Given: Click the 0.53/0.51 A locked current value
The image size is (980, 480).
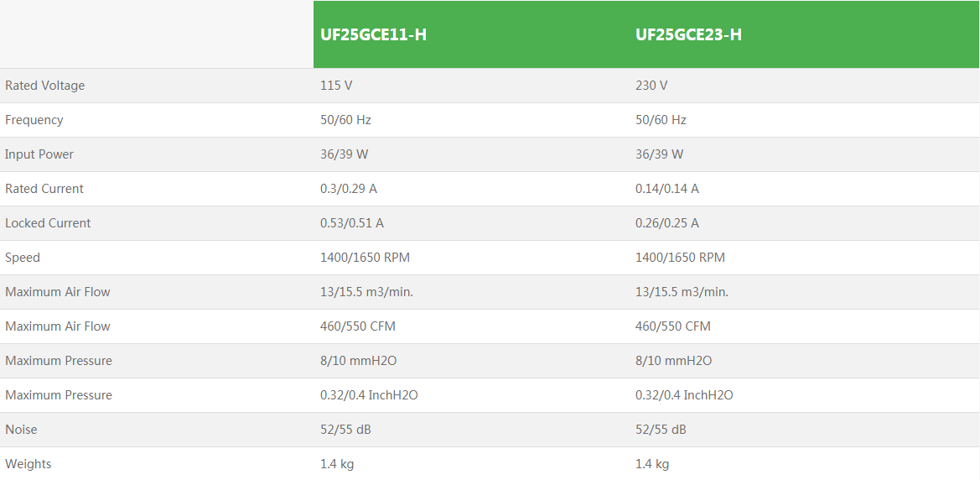Looking at the screenshot, I should pos(352,223).
